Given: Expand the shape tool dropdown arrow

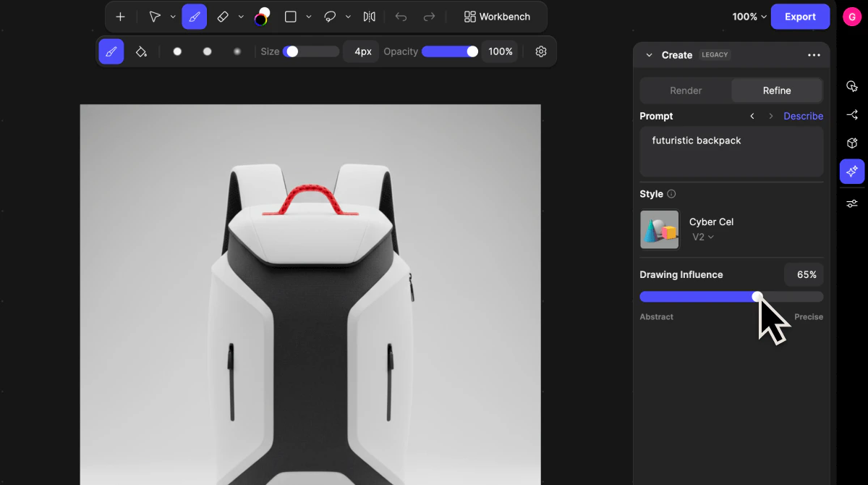Looking at the screenshot, I should tap(309, 17).
